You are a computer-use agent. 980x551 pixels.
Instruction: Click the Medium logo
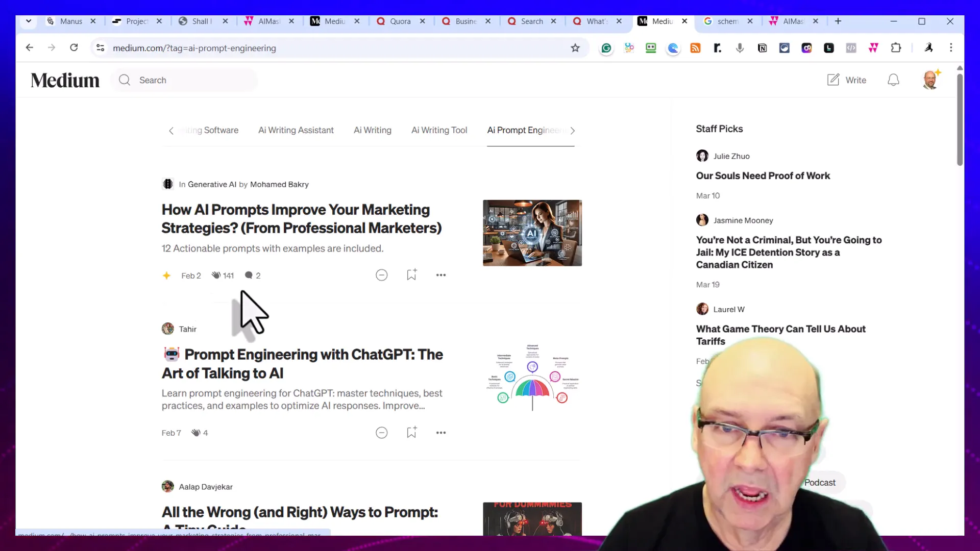[65, 80]
